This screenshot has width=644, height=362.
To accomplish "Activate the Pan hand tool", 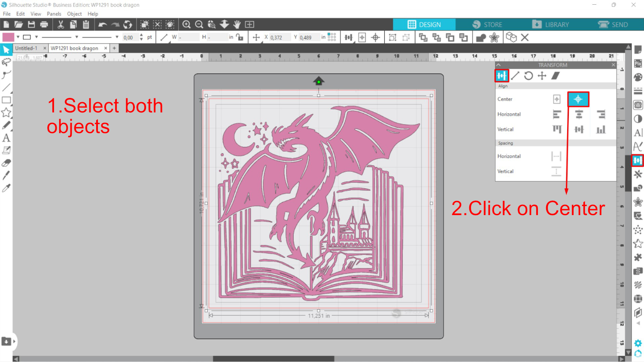I will (237, 24).
